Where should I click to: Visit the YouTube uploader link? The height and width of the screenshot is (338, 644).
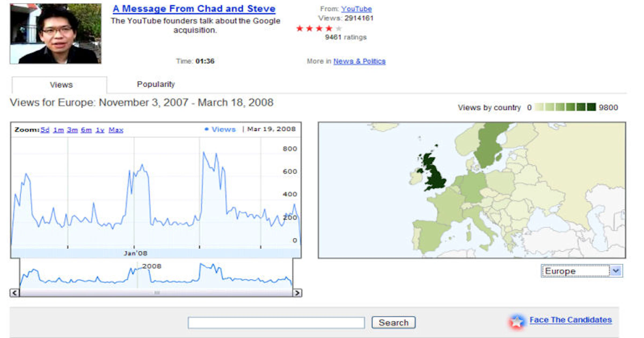click(x=356, y=9)
